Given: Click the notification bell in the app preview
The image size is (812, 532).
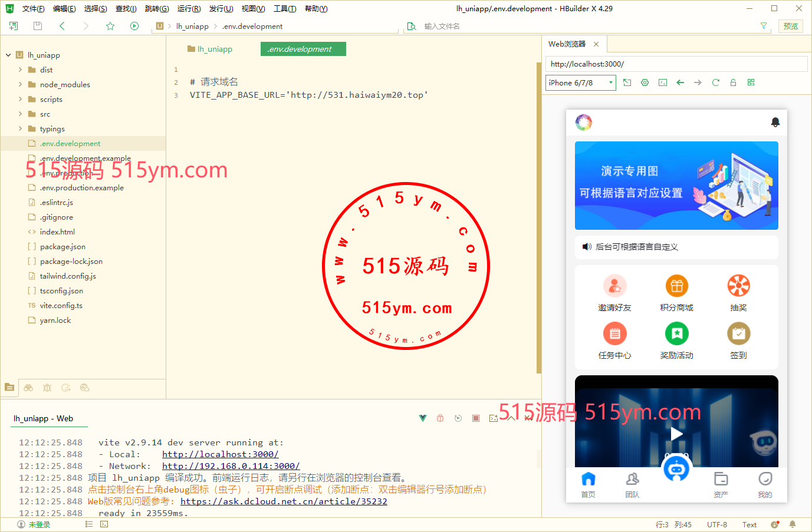Looking at the screenshot, I should pos(775,122).
